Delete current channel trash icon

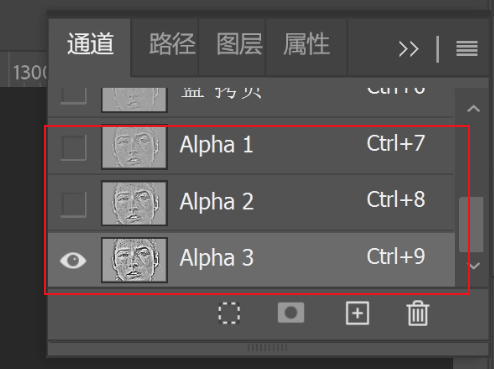tap(418, 313)
